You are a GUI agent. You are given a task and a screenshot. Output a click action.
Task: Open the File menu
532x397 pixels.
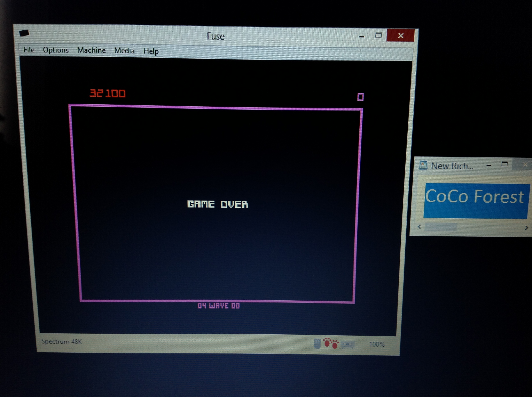tap(29, 50)
